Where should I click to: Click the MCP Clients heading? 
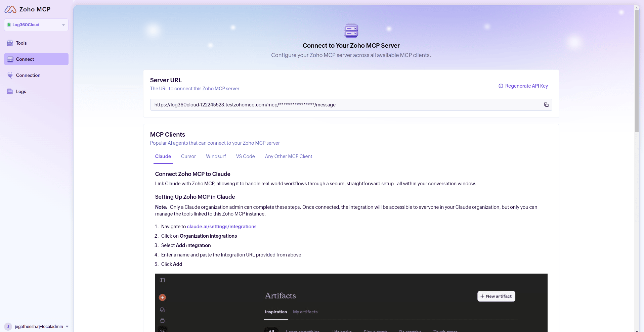(168, 135)
